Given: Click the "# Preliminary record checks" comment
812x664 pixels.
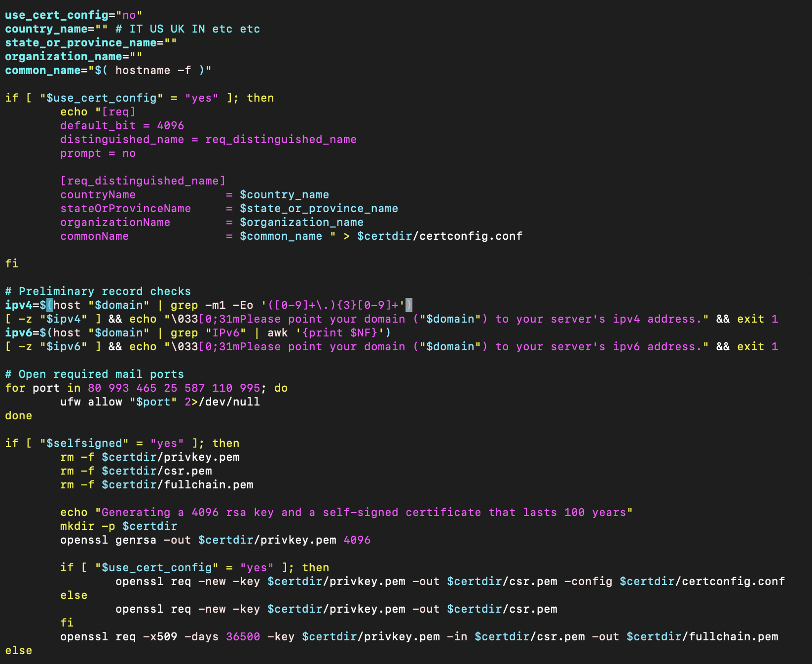Looking at the screenshot, I should tap(98, 292).
